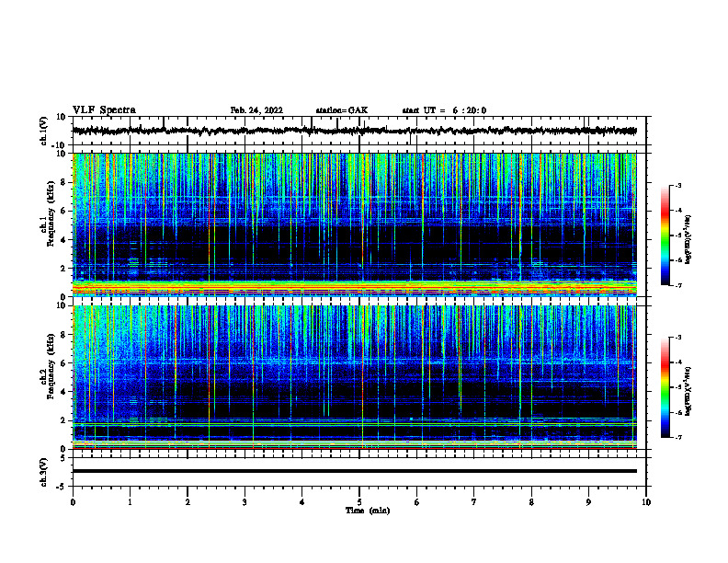Viewport: 728px width, 563px height.
Task: Click the time axis tick label "0"
Action: tap(73, 502)
